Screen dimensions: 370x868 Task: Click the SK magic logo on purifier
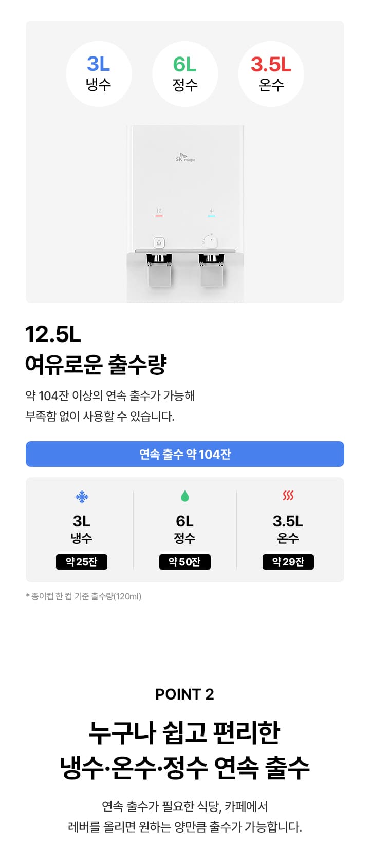click(185, 158)
